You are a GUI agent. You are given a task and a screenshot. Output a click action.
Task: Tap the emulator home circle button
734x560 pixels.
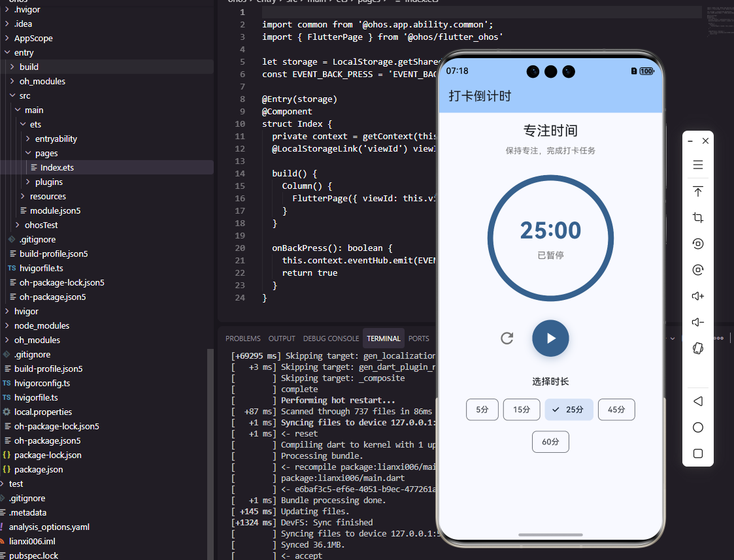(x=698, y=427)
